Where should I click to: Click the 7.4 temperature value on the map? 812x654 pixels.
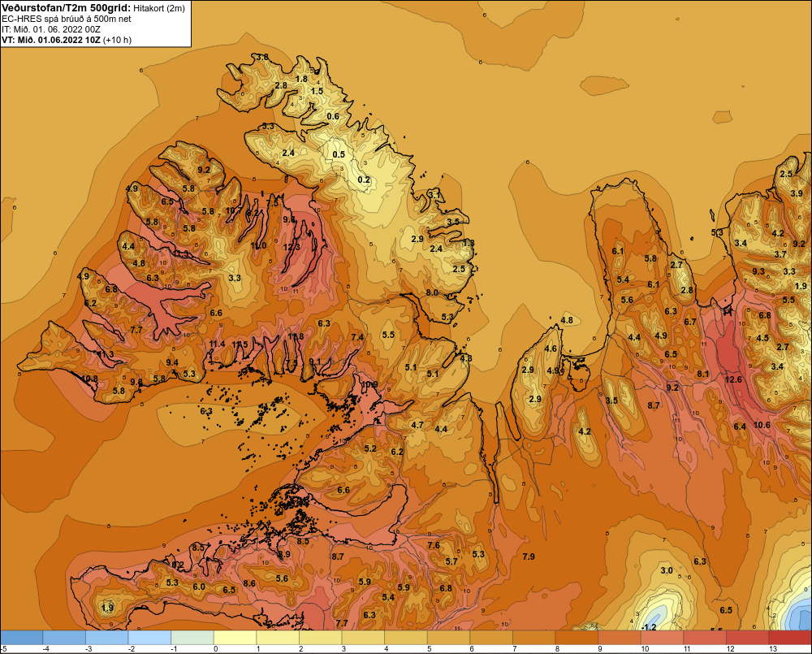click(x=357, y=337)
